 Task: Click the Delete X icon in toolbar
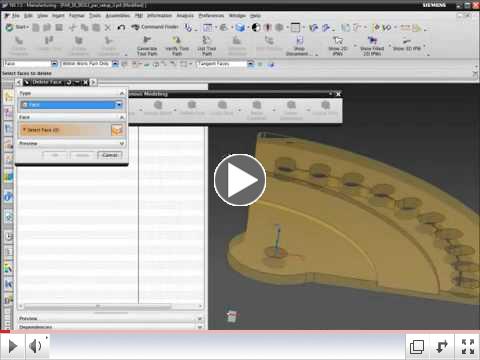click(108, 27)
